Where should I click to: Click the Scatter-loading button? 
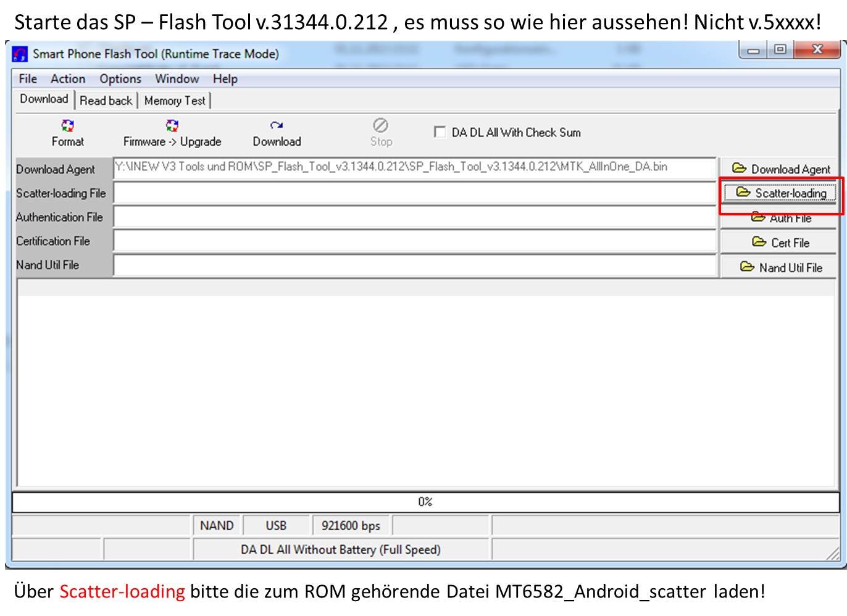pos(781,193)
